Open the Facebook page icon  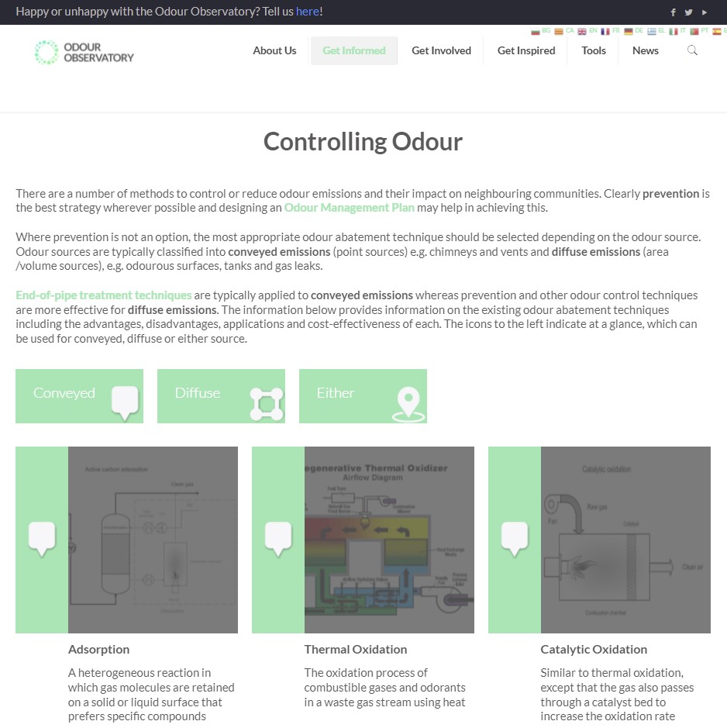[x=673, y=12]
